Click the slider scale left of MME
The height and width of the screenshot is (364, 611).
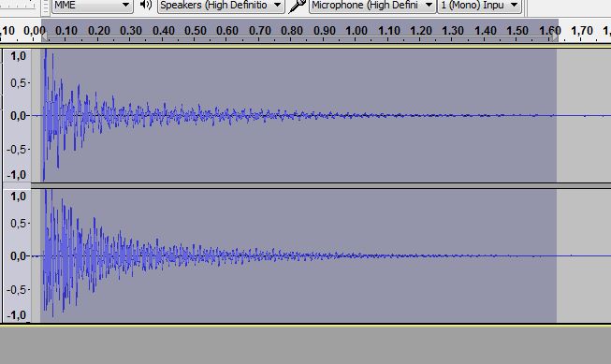[19, 5]
